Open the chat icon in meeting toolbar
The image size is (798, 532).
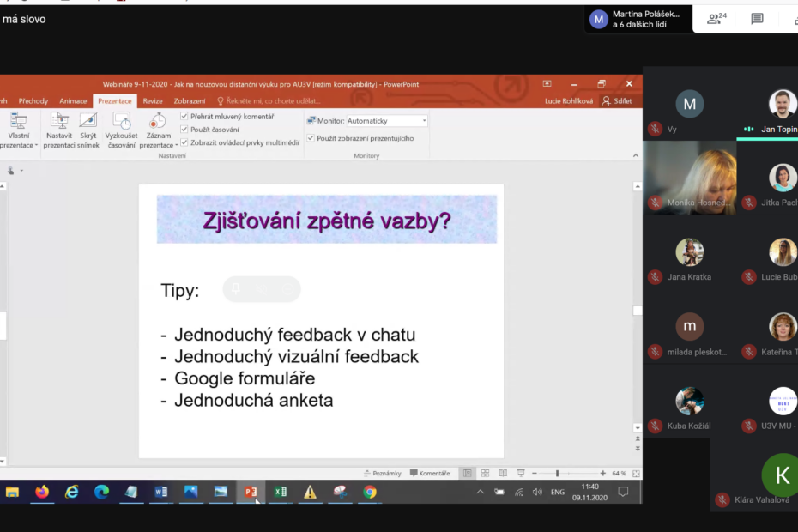click(x=757, y=19)
